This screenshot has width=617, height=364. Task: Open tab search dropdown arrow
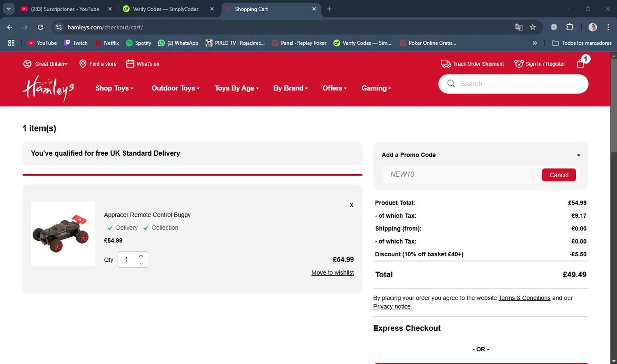coord(8,9)
